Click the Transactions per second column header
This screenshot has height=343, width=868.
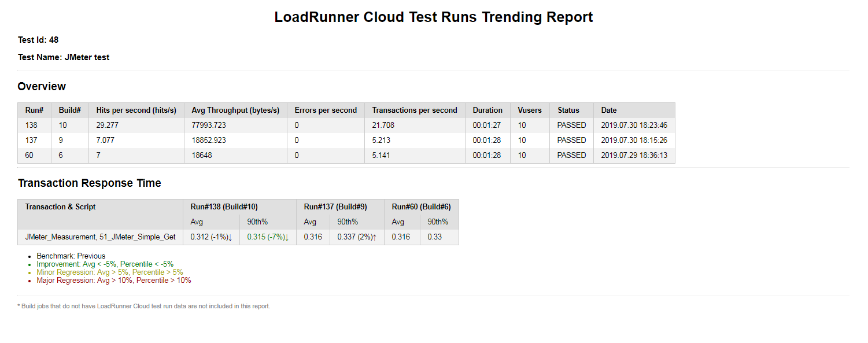(x=415, y=110)
